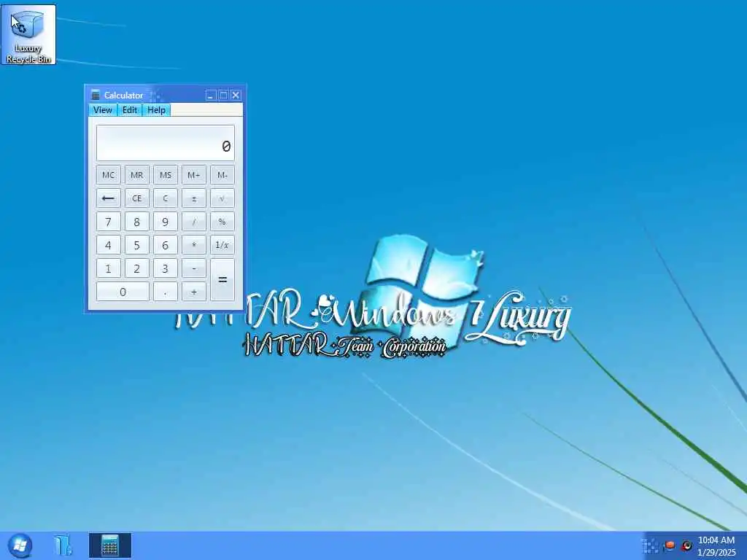
Task: Click the dotted grid tray icon
Action: pyautogui.click(x=650, y=545)
